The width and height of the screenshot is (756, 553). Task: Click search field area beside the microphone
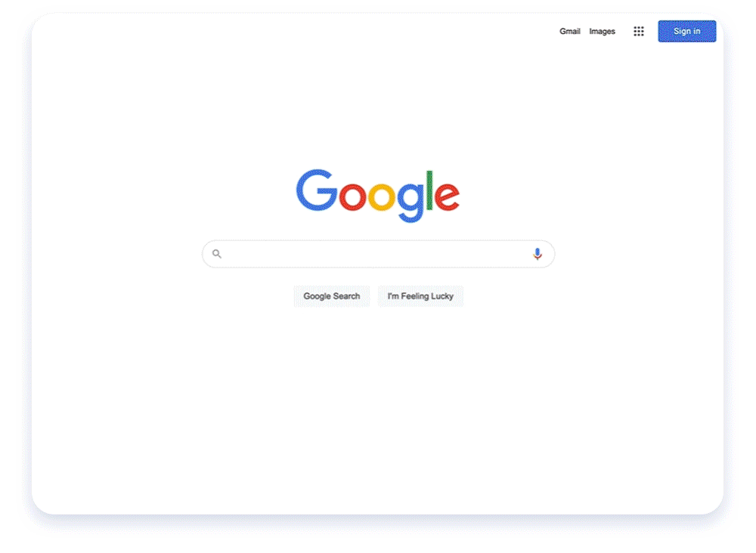point(501,254)
